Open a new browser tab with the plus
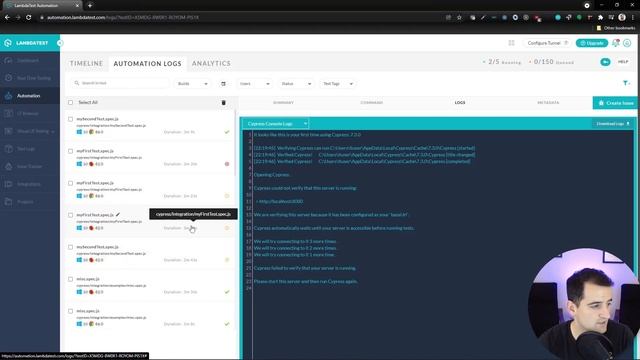This screenshot has width=640, height=360. pos(90,5)
